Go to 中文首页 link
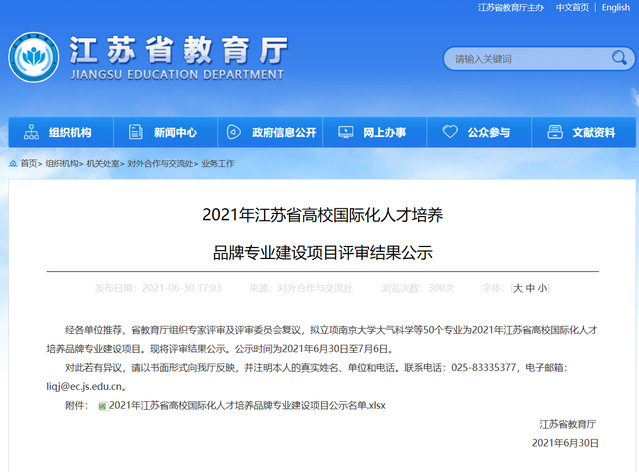The width and height of the screenshot is (639, 472). click(572, 7)
